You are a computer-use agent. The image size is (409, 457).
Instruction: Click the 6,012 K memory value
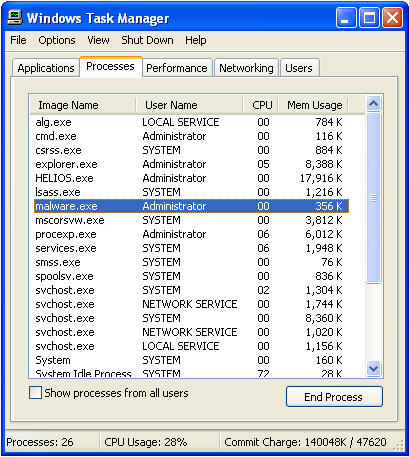324,234
